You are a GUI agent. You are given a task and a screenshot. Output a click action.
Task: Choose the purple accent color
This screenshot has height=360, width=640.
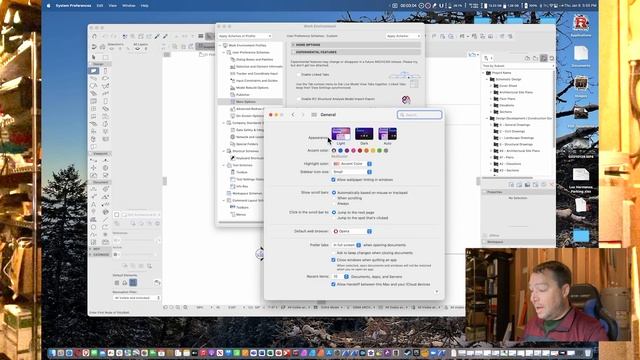click(347, 151)
